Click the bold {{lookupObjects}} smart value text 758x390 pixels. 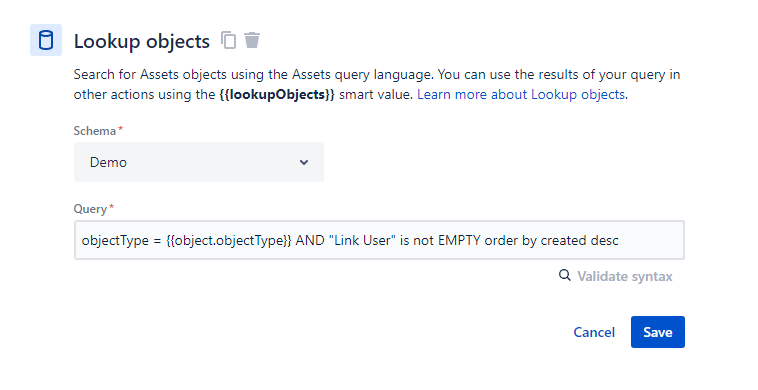277,94
